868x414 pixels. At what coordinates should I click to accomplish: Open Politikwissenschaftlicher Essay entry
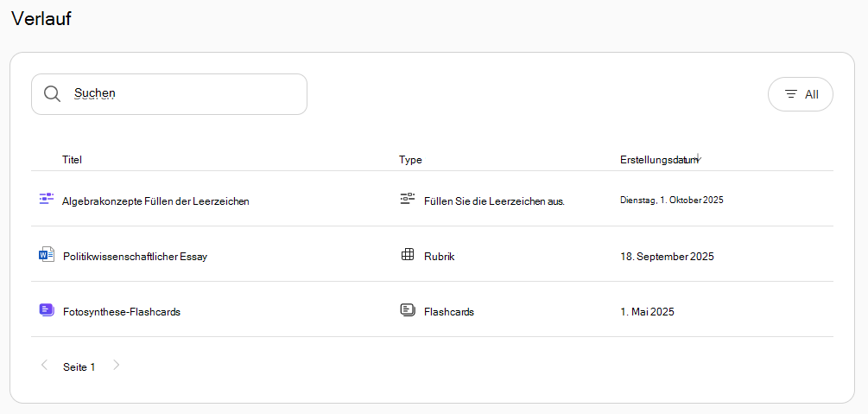coord(135,257)
